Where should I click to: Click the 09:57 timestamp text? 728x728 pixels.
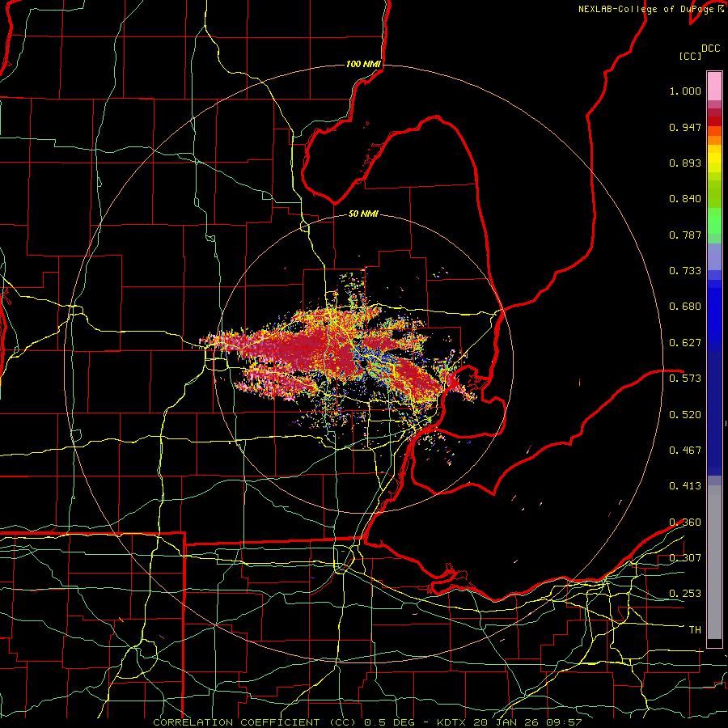point(564,722)
